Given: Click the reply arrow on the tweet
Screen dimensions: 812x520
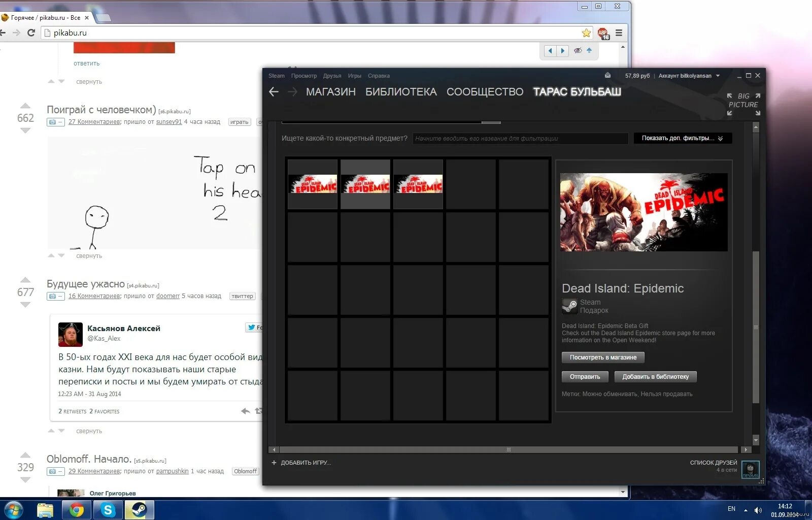Looking at the screenshot, I should tap(246, 411).
